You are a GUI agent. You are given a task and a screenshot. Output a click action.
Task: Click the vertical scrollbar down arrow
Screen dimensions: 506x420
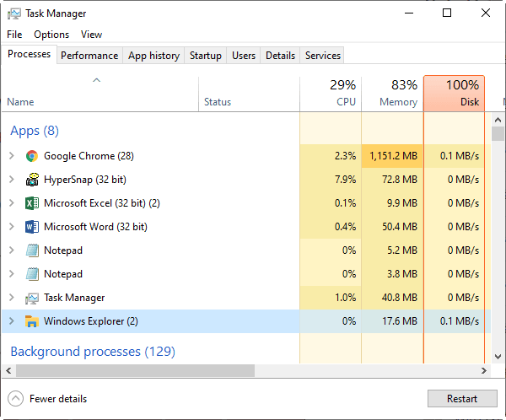[498, 357]
